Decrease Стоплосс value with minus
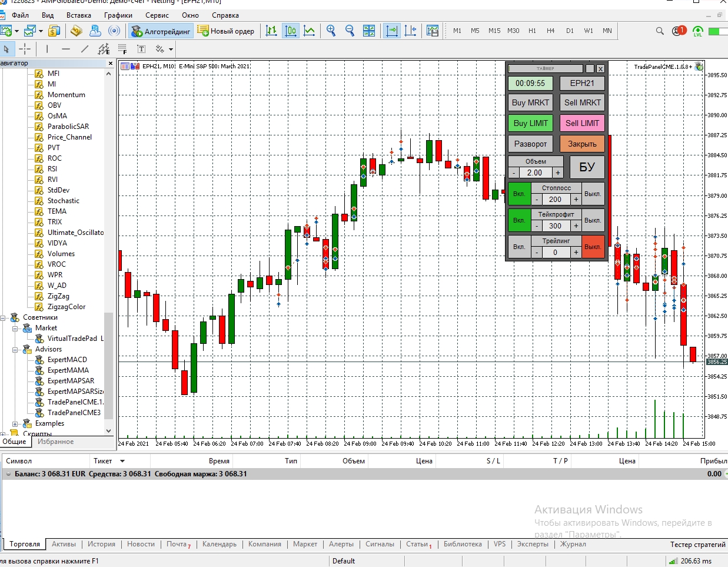The width and height of the screenshot is (728, 567). pyautogui.click(x=537, y=200)
